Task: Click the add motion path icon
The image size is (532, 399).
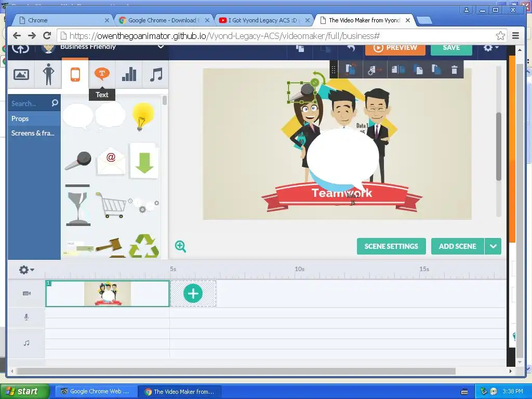Action: tap(375, 70)
